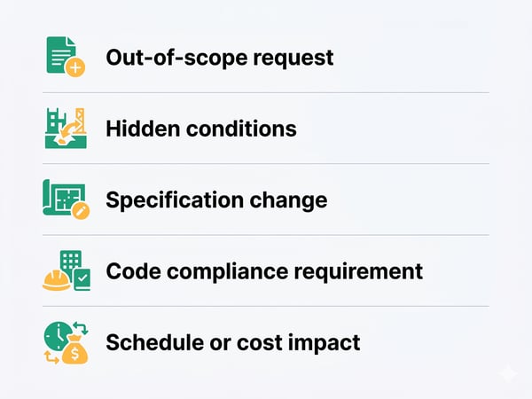Viewport: 532px width, 399px height.
Task: Select the "Hidden conditions" label
Action: (200, 129)
